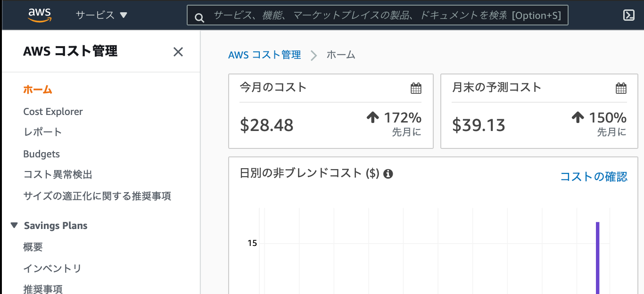Click the 15 axis label on the chart
This screenshot has width=644, height=294.
point(252,243)
